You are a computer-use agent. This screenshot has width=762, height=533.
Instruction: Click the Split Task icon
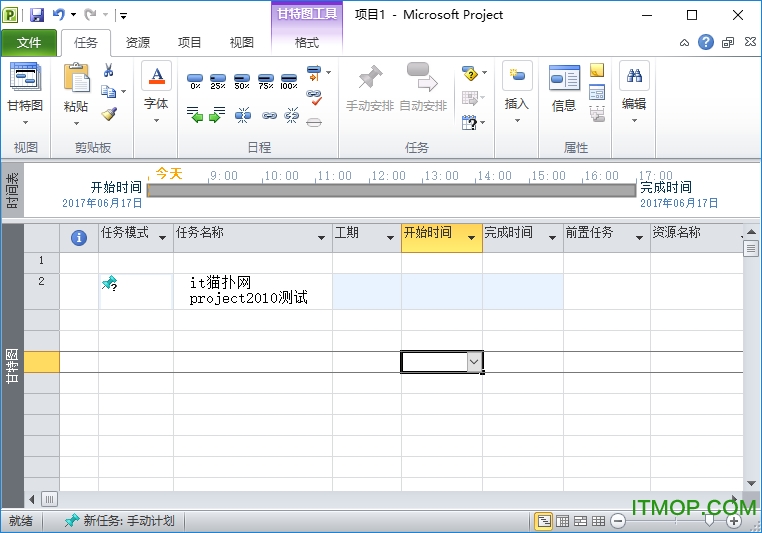[242, 115]
